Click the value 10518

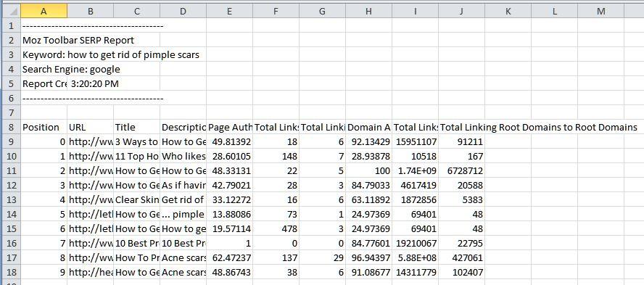pyautogui.click(x=416, y=157)
